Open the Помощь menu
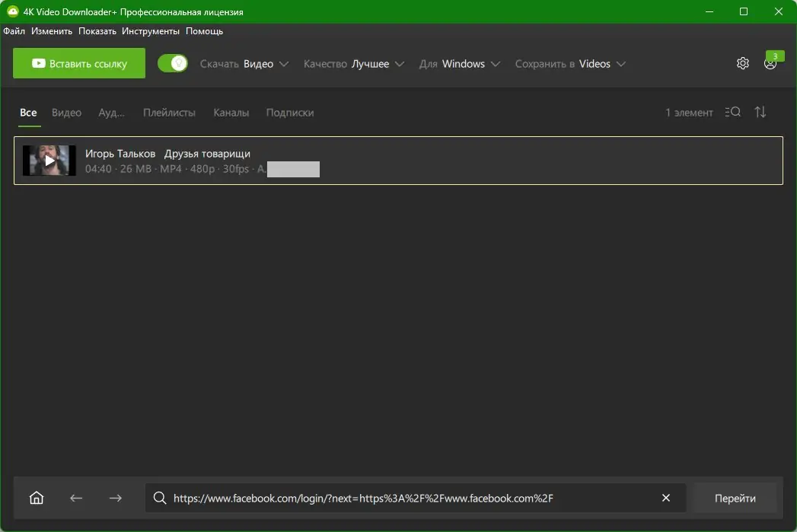Viewport: 797px width, 532px height. [204, 31]
